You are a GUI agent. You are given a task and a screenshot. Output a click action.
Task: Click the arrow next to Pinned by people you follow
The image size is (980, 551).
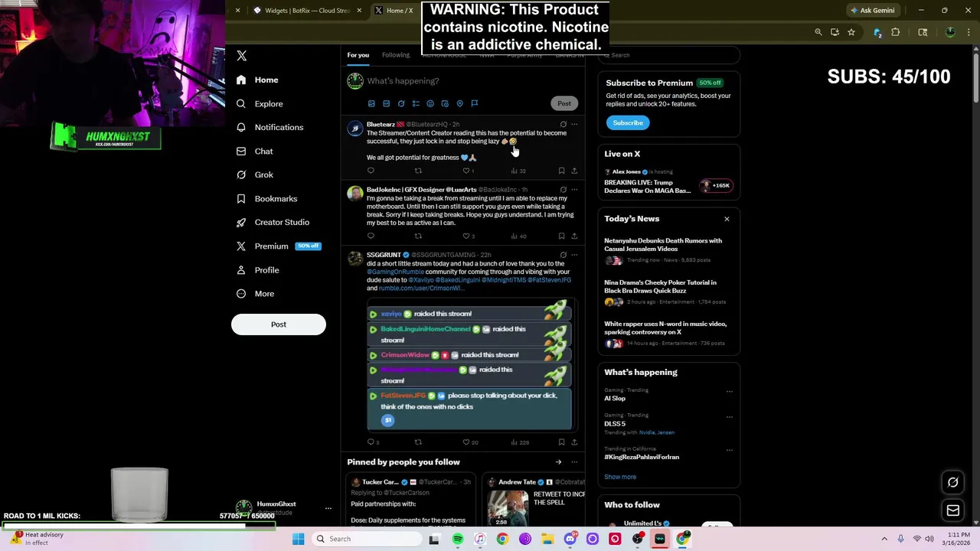point(558,462)
